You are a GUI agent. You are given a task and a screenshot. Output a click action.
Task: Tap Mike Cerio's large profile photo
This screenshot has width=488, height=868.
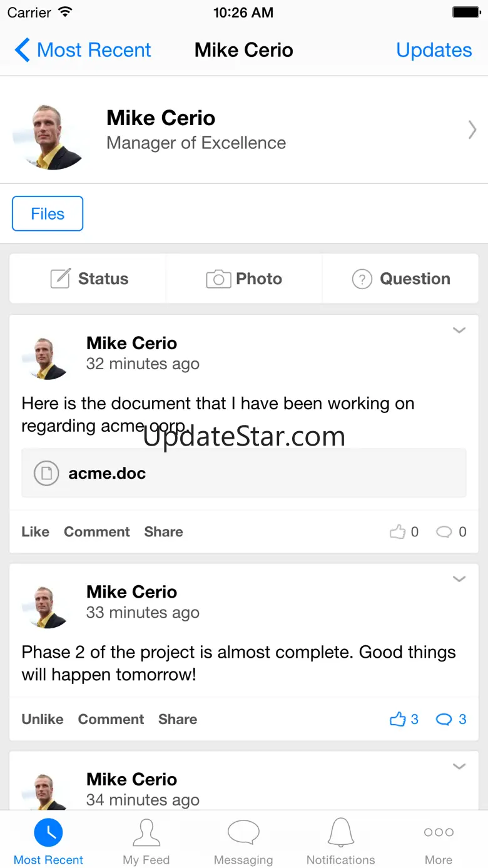coord(49,136)
